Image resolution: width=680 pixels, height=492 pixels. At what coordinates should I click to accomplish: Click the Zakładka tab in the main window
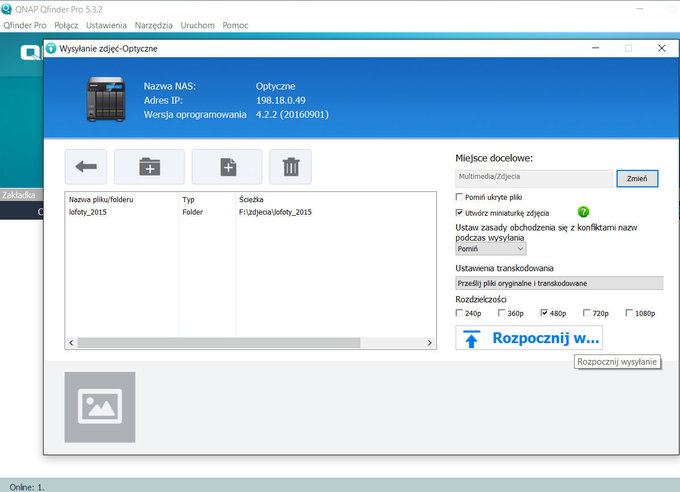click(18, 195)
